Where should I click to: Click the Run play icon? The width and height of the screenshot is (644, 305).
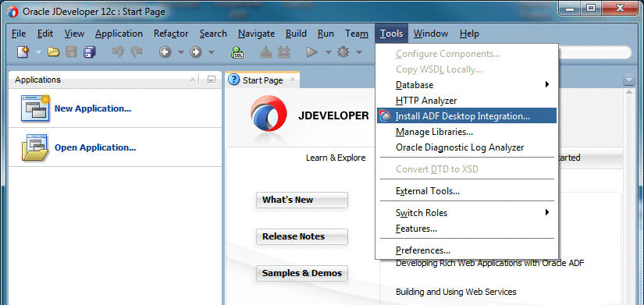point(312,52)
